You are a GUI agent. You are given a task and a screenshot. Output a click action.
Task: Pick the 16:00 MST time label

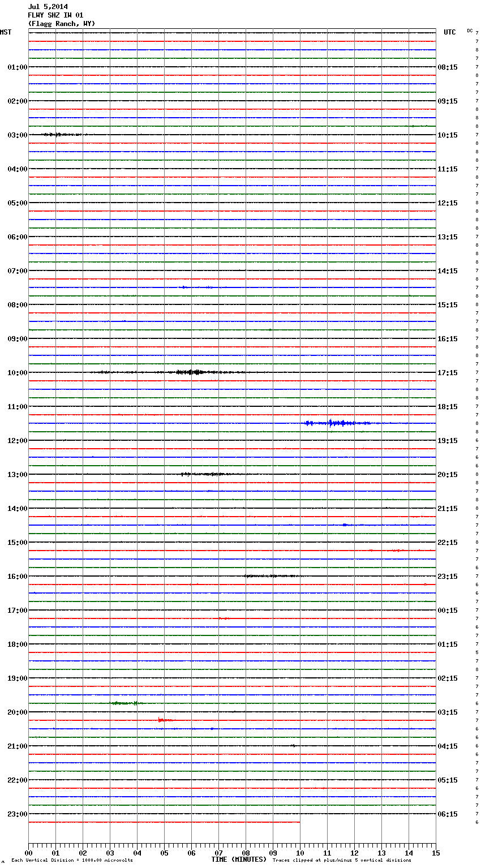click(17, 577)
